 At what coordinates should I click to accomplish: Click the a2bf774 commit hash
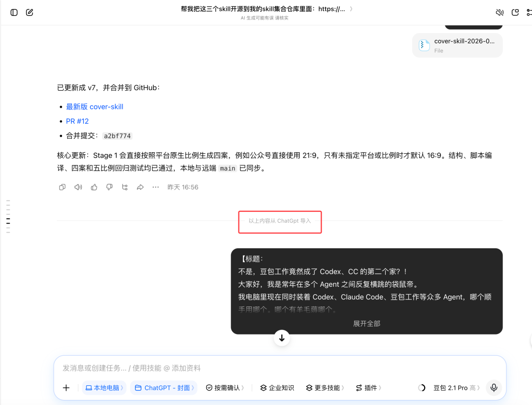tap(117, 136)
